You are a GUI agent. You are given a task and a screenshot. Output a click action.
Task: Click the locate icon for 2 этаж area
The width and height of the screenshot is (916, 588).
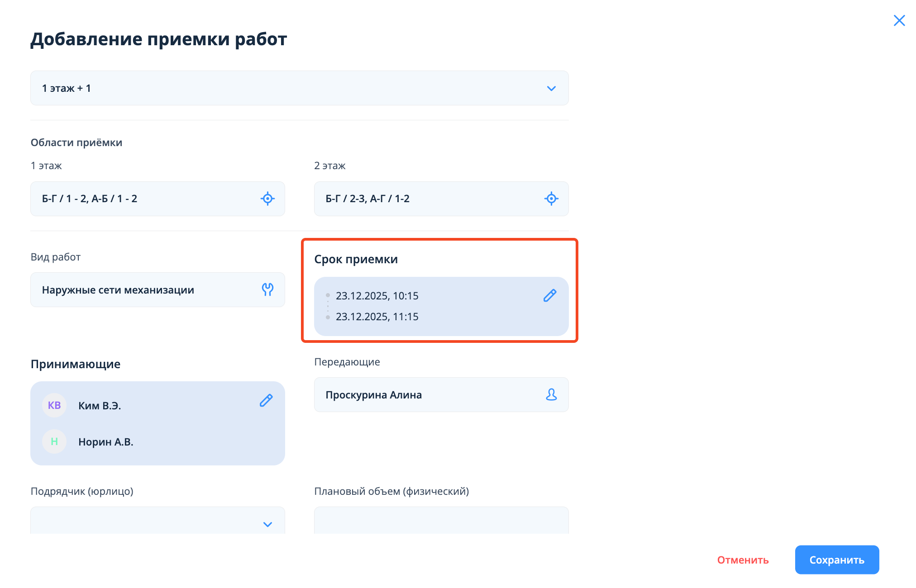click(x=551, y=199)
